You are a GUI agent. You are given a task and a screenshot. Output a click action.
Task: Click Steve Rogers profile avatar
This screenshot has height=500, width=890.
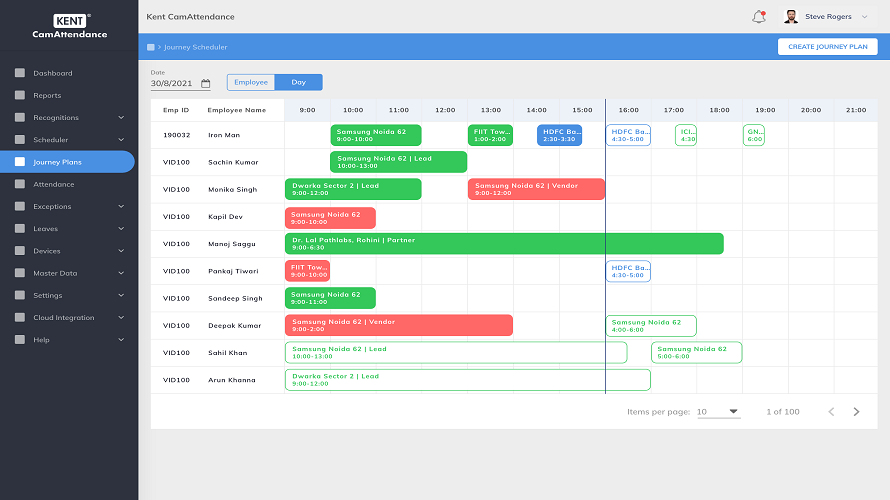(x=791, y=16)
